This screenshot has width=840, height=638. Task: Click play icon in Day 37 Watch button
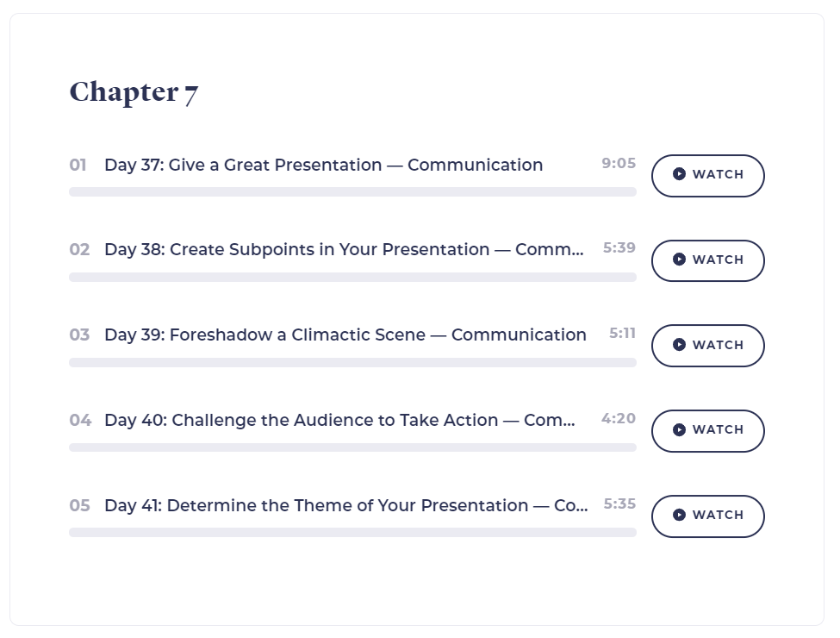(x=679, y=174)
